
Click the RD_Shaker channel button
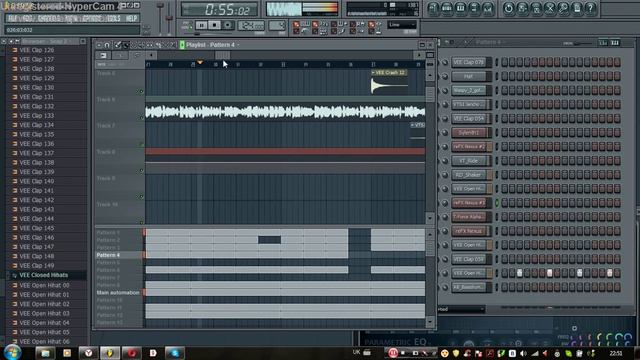469,175
